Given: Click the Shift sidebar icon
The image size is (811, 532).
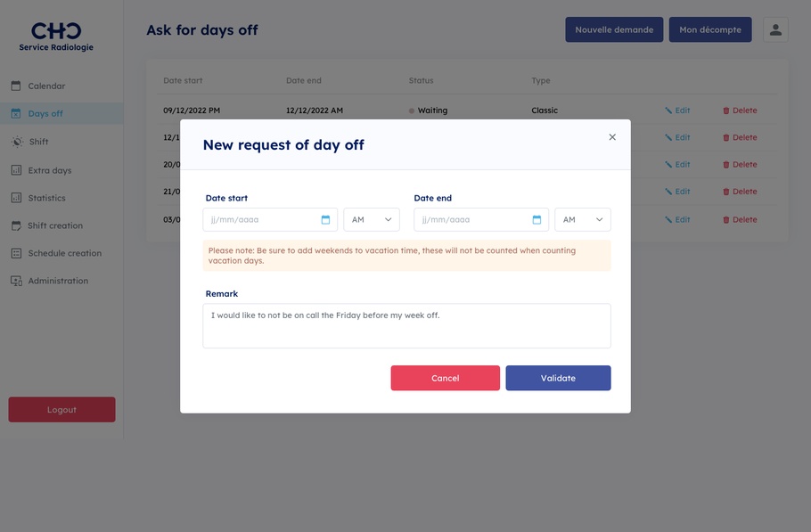Looking at the screenshot, I should (x=16, y=142).
